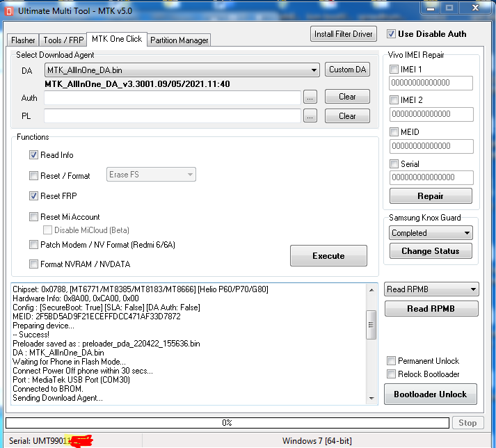This screenshot has width=496, height=448.
Task: Click the Execute button
Action: pos(328,255)
